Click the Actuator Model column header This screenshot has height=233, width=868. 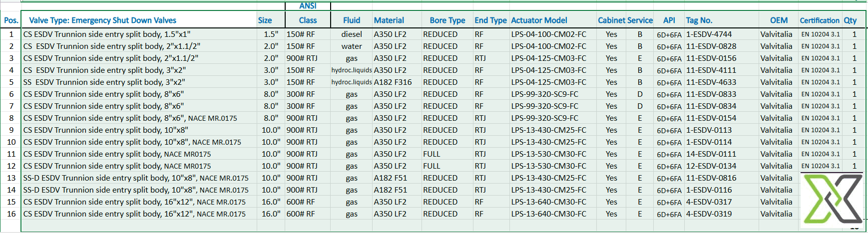(539, 20)
